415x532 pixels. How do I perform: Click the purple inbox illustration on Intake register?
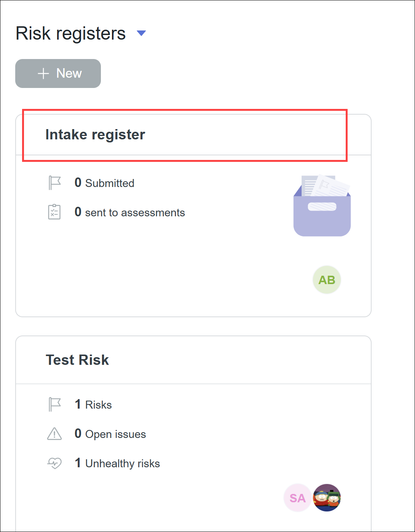click(x=322, y=205)
